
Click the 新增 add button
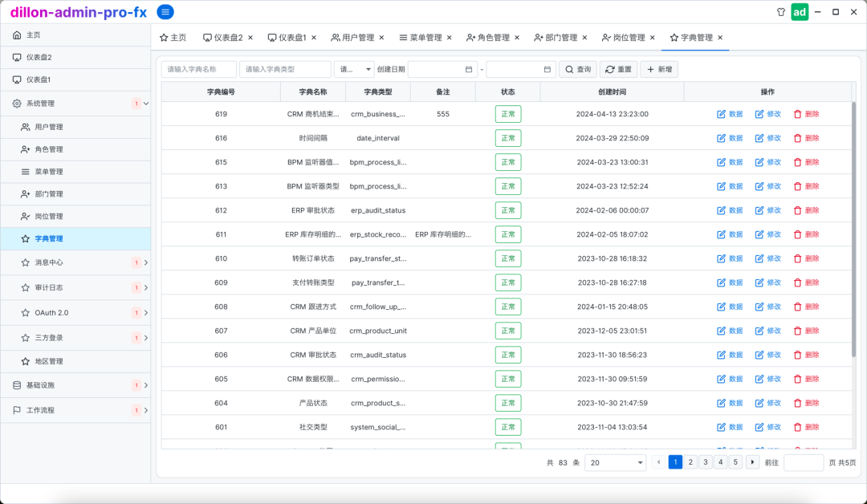[x=659, y=70]
